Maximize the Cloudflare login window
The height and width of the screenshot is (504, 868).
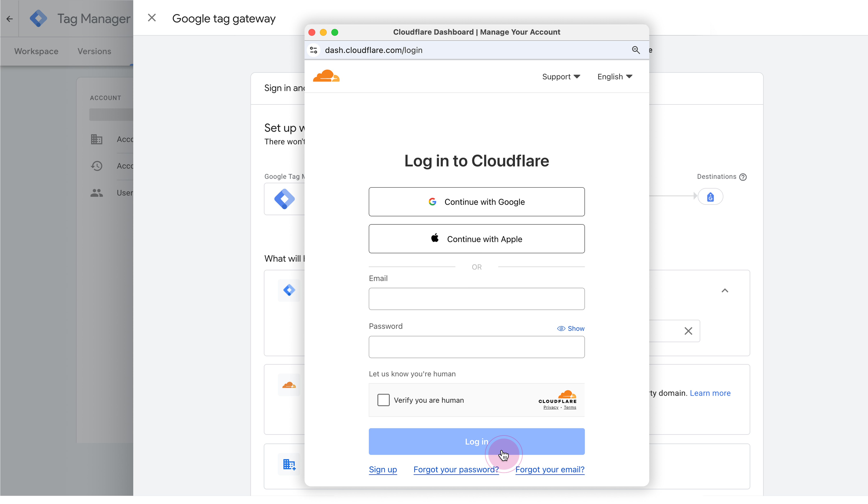pos(334,32)
